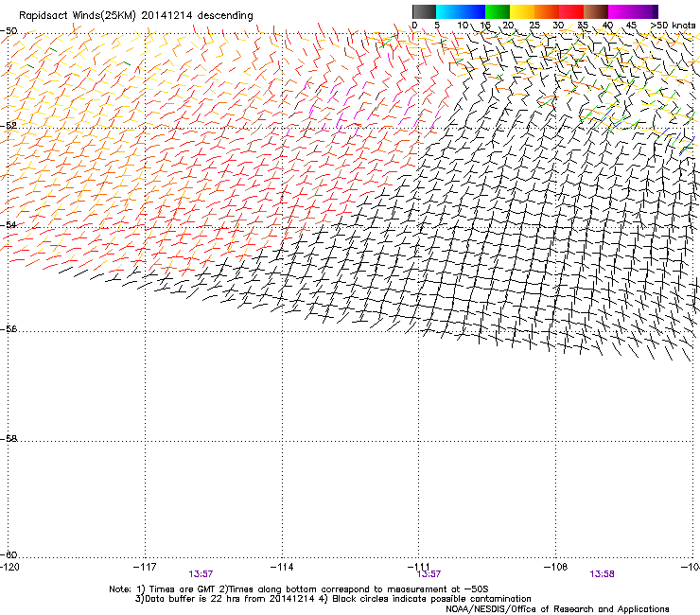Select the dark purple 45-50 knots swatch
Image resolution: width=700 pixels, height=615 pixels.
645,11
